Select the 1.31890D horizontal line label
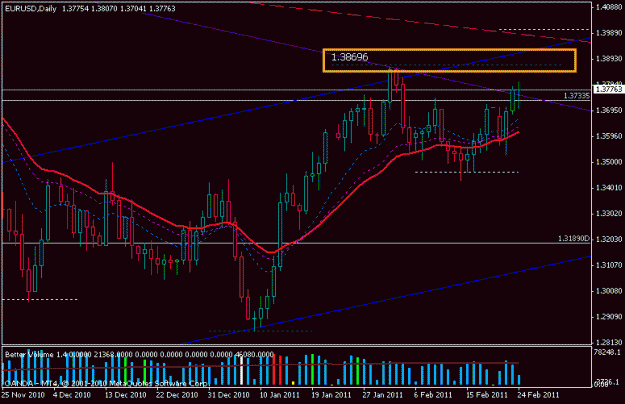Screen dimensions: 625x404 [574, 238]
